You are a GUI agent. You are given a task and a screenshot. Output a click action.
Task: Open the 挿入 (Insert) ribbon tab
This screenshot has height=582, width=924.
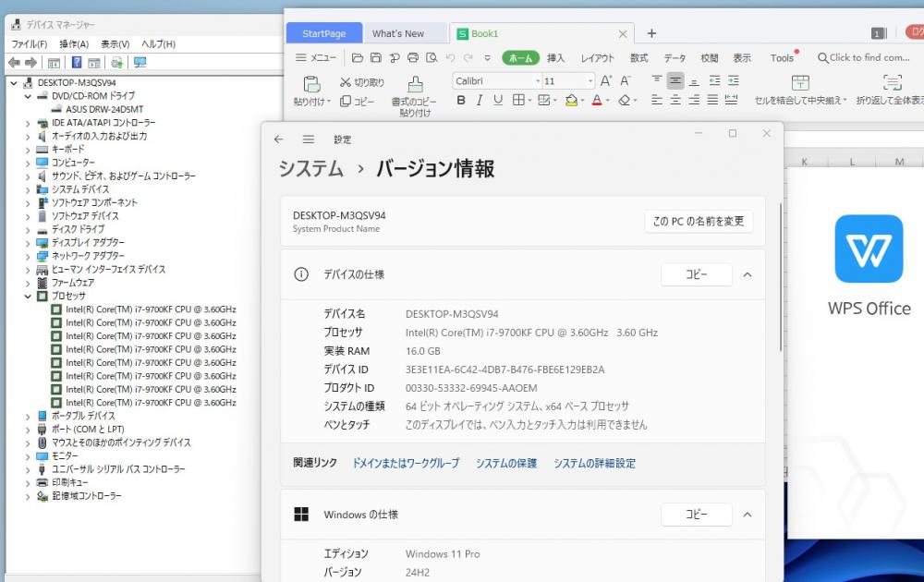(555, 57)
